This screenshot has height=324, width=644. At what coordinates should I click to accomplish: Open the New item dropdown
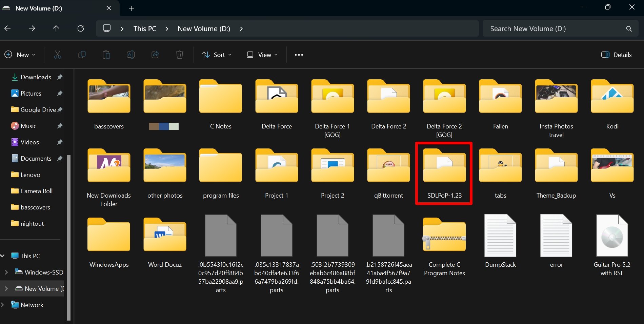20,55
